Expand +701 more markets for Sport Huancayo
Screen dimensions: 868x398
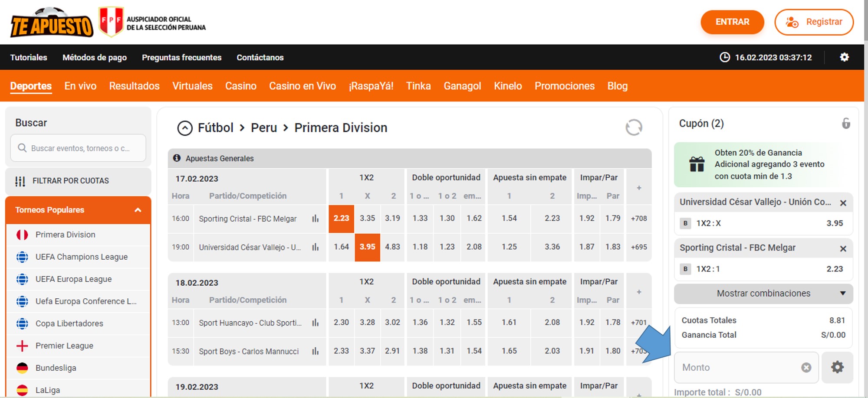pos(639,323)
